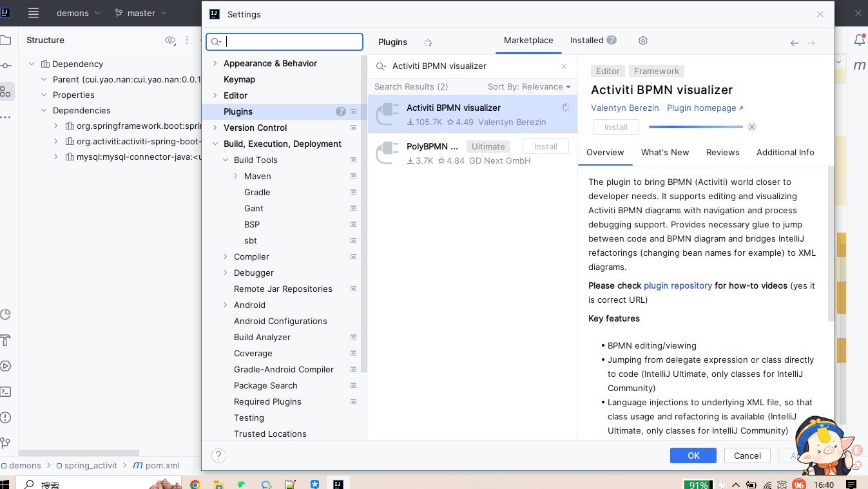This screenshot has width=868, height=489.
Task: Open the Windows notification center icon
Action: click(851, 484)
